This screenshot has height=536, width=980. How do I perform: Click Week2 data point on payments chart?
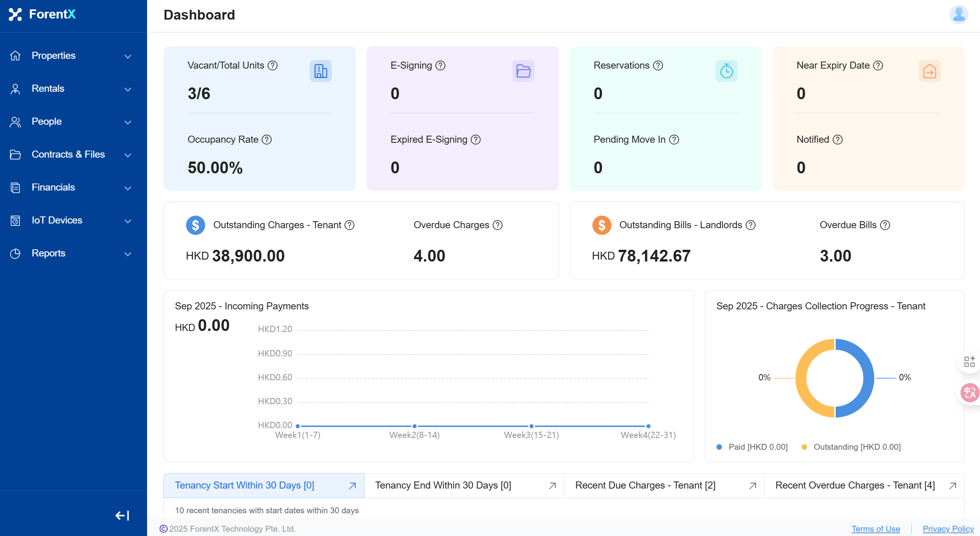click(415, 426)
